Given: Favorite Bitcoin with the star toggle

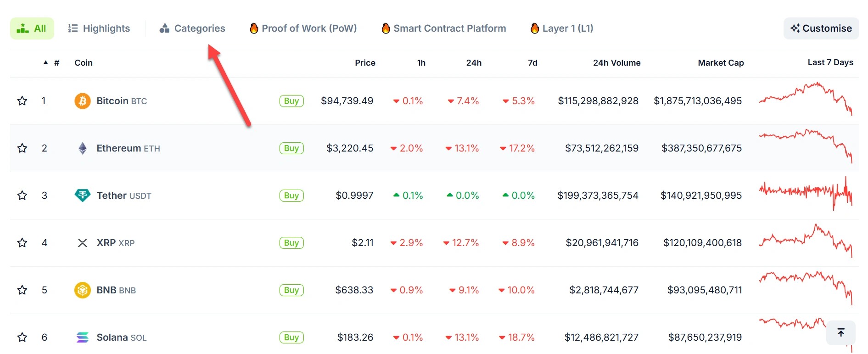Looking at the screenshot, I should (x=22, y=101).
